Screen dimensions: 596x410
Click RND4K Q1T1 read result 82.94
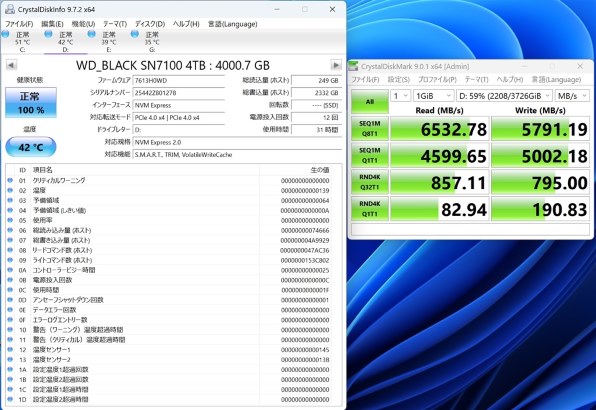pyautogui.click(x=440, y=209)
